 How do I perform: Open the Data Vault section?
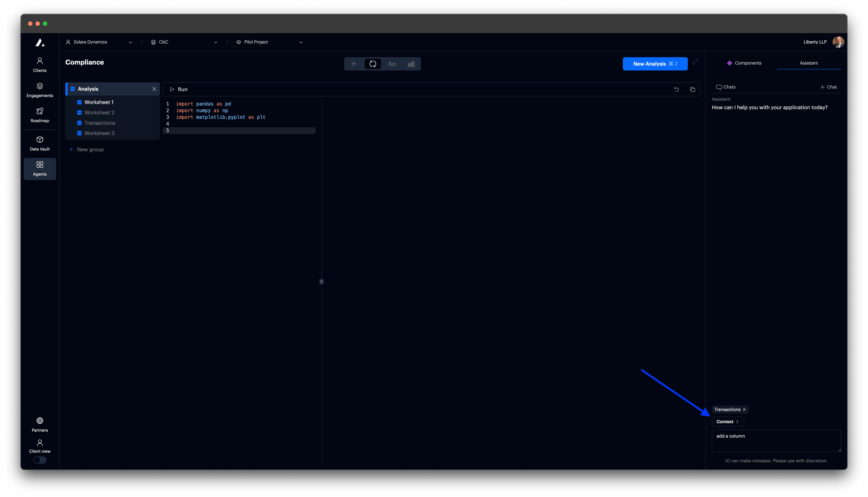pos(40,143)
